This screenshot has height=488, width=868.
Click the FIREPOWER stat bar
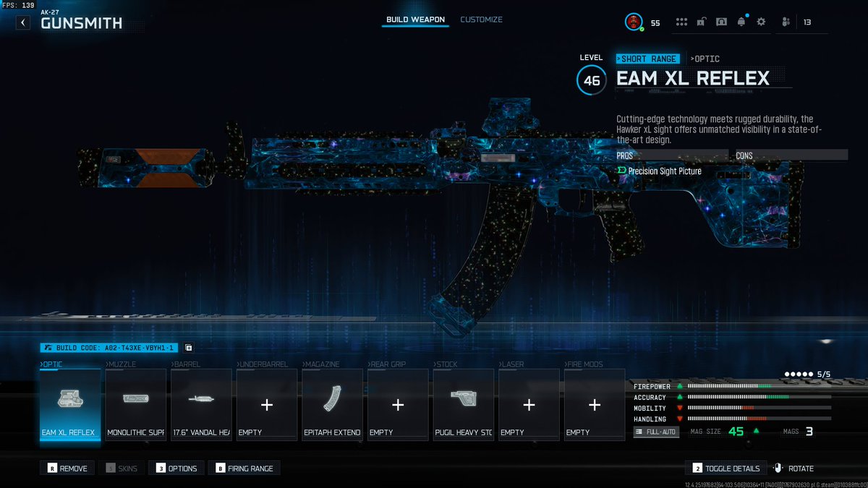(x=759, y=386)
